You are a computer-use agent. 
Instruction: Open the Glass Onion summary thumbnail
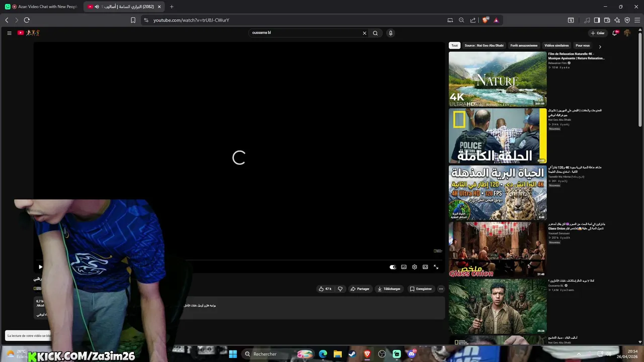pos(498,249)
